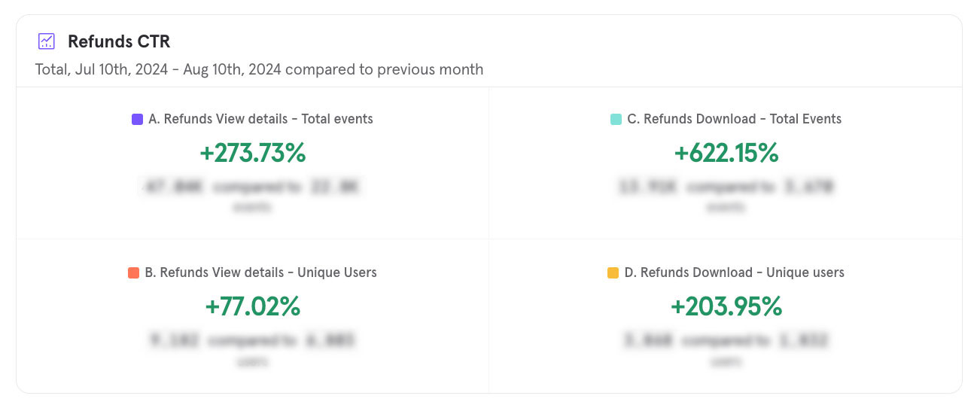Click the purple swatch for series A
980x408 pixels.
(137, 119)
